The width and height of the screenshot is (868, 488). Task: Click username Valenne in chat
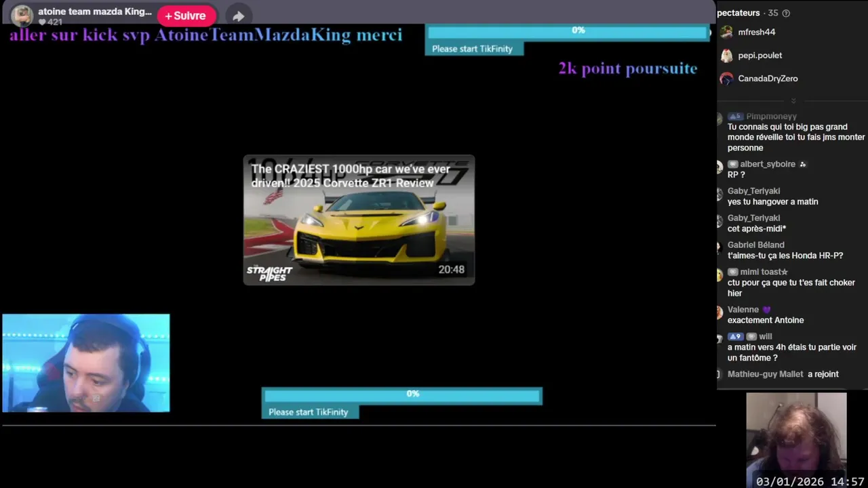pyautogui.click(x=743, y=310)
